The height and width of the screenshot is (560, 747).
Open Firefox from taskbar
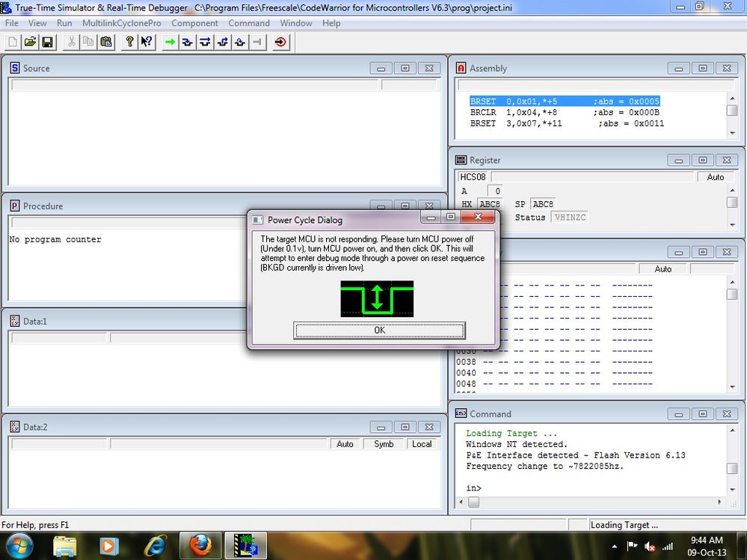coord(200,546)
